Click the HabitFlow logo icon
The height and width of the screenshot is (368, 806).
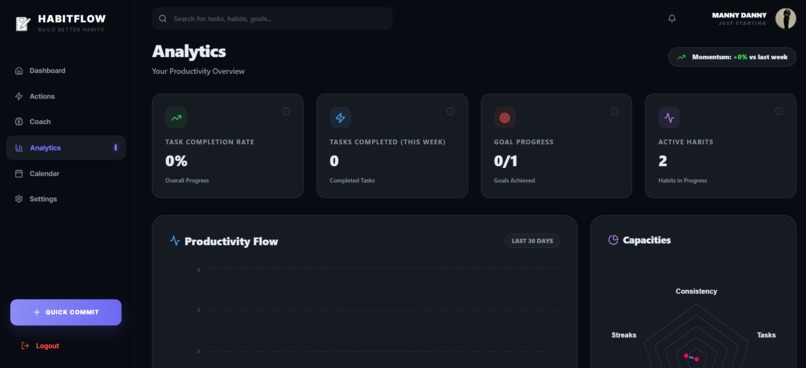click(23, 23)
